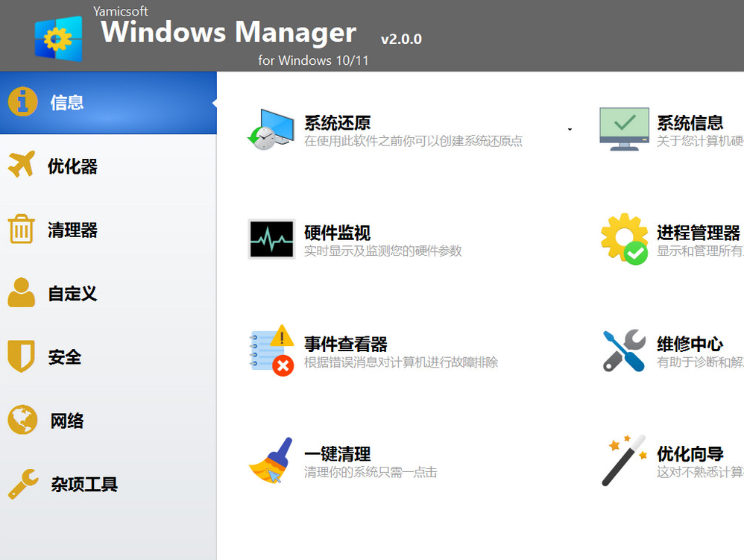Click the 这对不熟悉计算 description text
The height and width of the screenshot is (560, 744).
tap(700, 472)
